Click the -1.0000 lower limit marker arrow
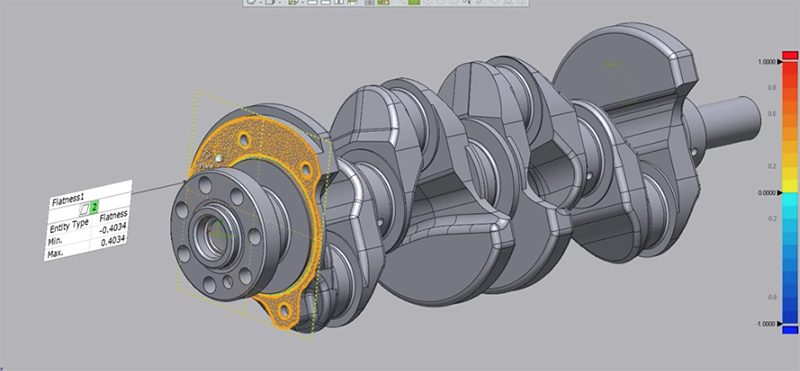 click(779, 324)
